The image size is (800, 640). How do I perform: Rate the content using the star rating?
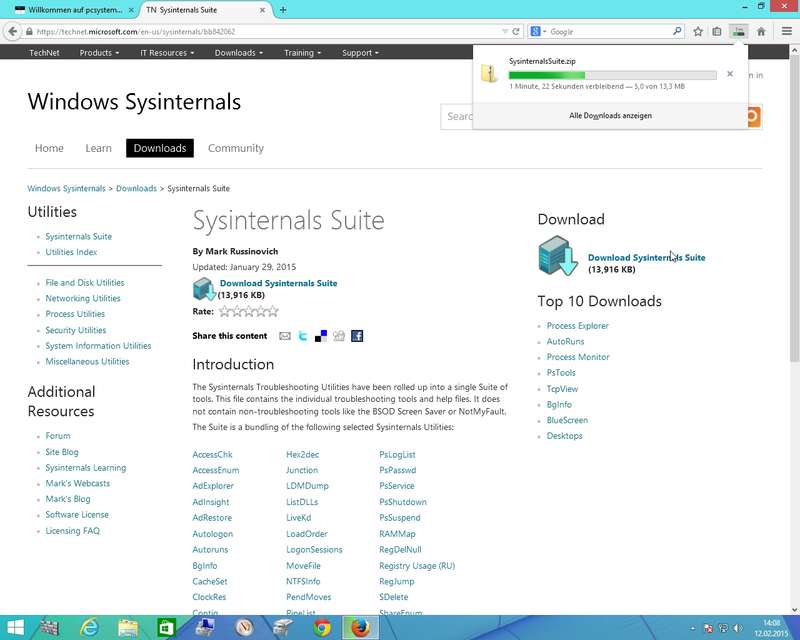[249, 311]
